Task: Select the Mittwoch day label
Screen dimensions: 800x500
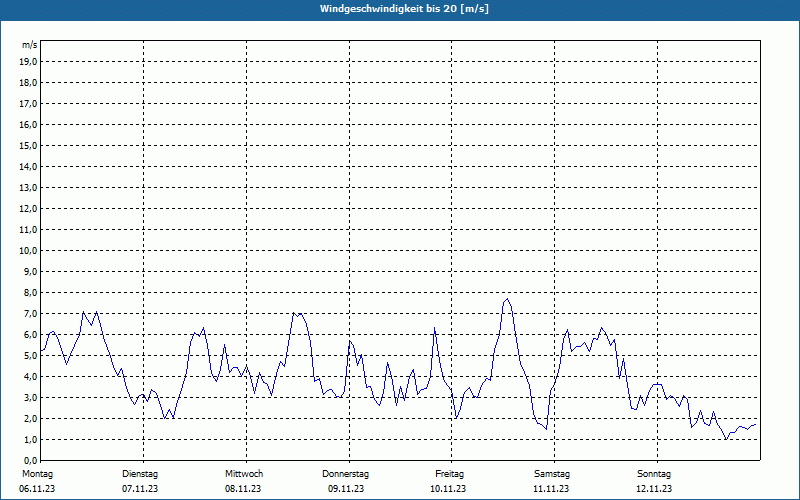Action: point(244,473)
